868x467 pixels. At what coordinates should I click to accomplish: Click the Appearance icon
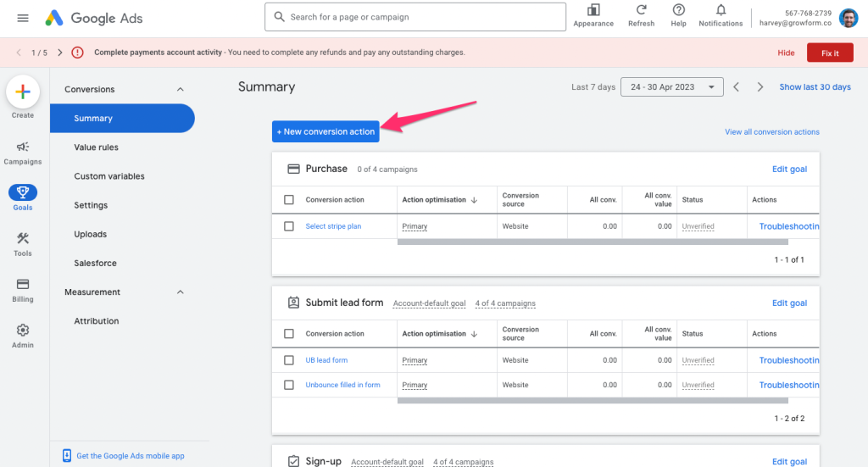(x=593, y=10)
